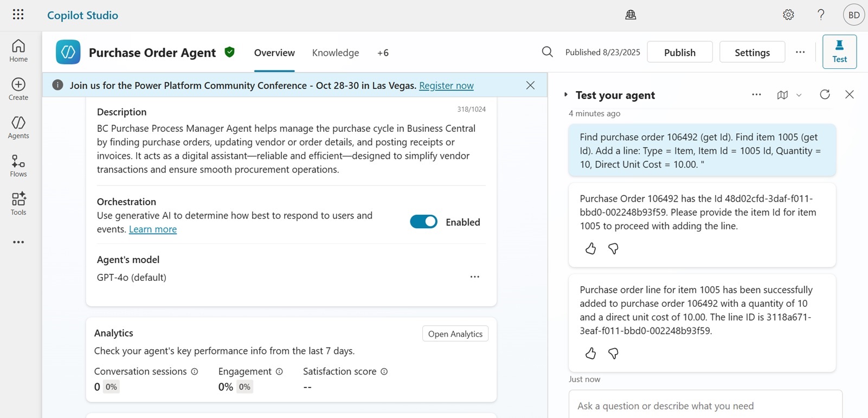Viewport: 868px width, 418px height.
Task: Open Agent's model options ellipsis
Action: tap(474, 277)
